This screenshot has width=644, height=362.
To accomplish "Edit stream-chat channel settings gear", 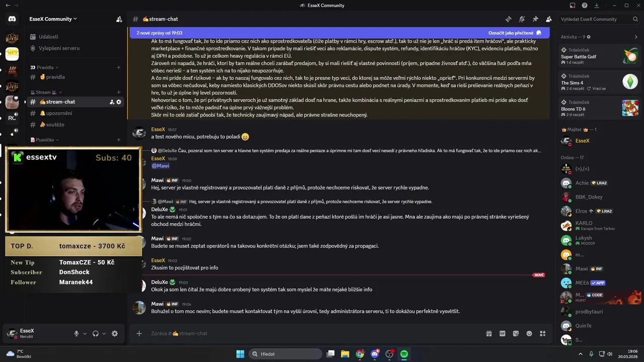I will pos(119,102).
